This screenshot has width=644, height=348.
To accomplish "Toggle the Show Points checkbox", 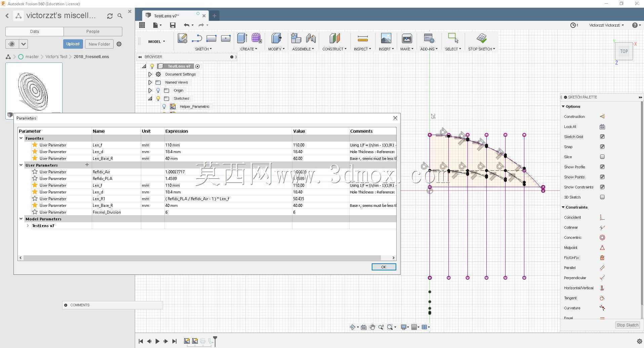I will (602, 177).
